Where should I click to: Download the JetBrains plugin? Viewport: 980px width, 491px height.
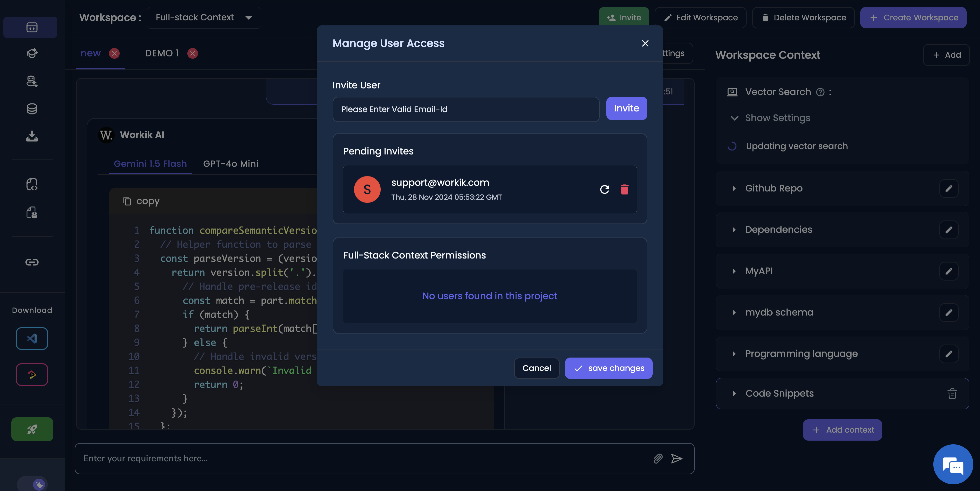[x=32, y=374]
